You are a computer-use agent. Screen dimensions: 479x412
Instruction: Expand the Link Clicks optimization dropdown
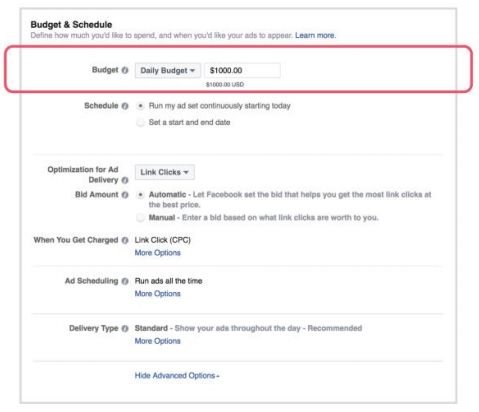(165, 172)
